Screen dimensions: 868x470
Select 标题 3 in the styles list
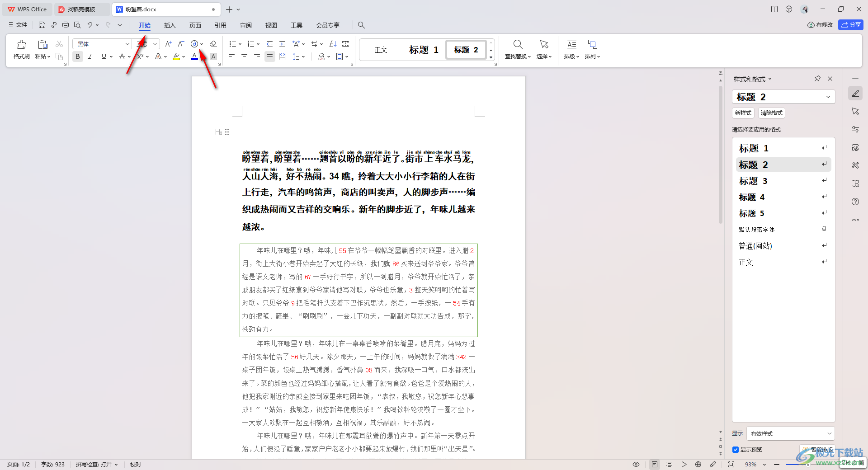783,181
